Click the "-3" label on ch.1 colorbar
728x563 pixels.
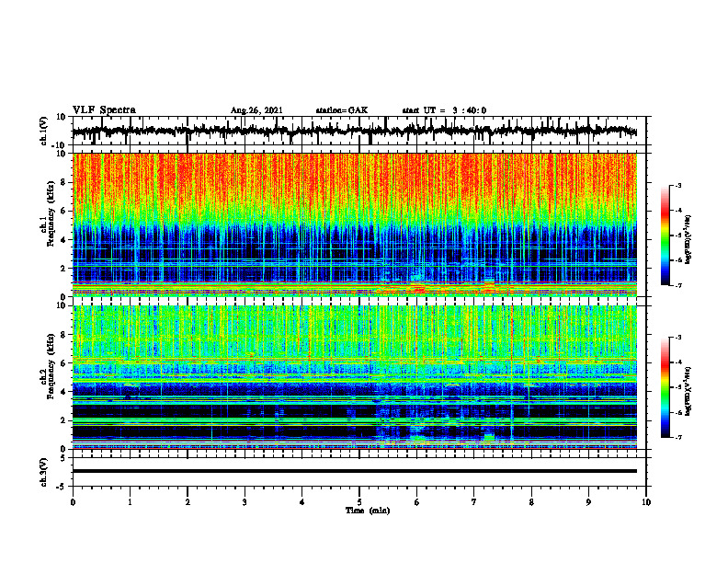[678, 185]
